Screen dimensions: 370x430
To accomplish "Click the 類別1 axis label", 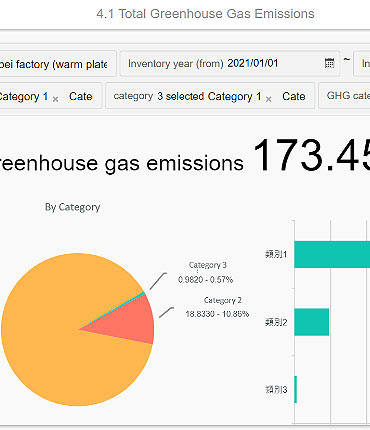I will (276, 254).
